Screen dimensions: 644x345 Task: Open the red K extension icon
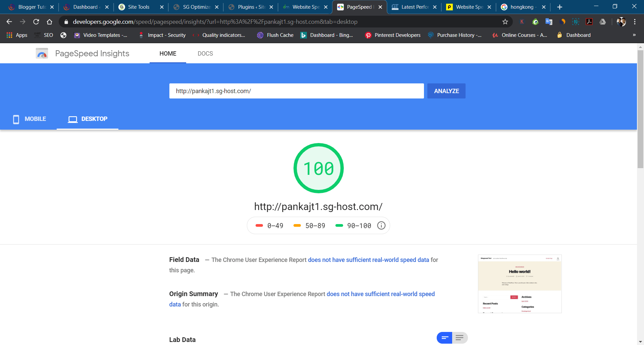522,22
